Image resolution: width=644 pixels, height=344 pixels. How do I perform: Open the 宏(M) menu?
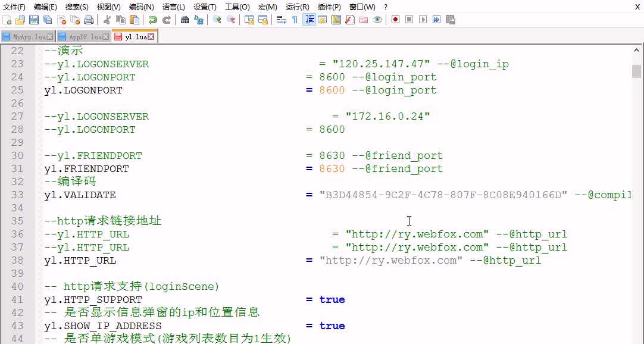[268, 7]
